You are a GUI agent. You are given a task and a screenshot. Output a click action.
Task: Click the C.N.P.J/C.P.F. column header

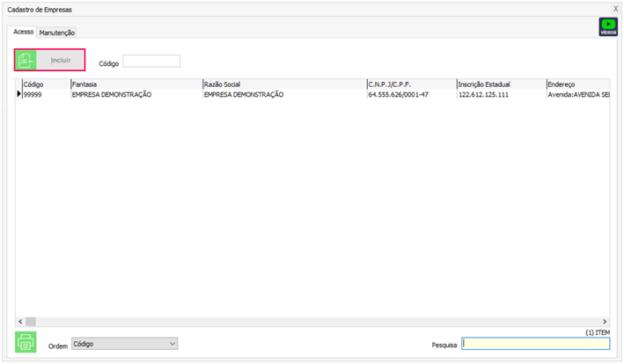click(x=410, y=84)
